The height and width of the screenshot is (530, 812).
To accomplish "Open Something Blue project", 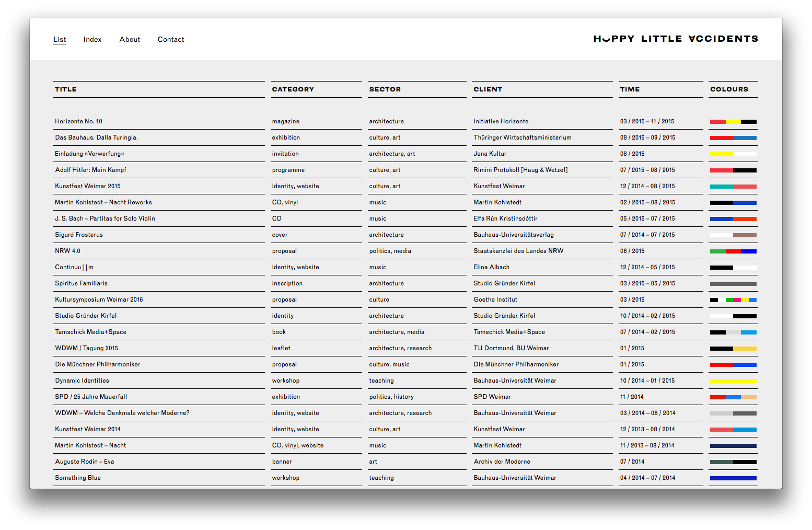I will [x=78, y=478].
